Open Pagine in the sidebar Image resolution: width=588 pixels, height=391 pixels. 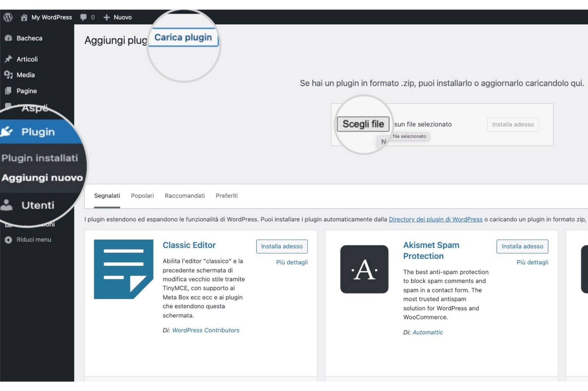tap(26, 90)
